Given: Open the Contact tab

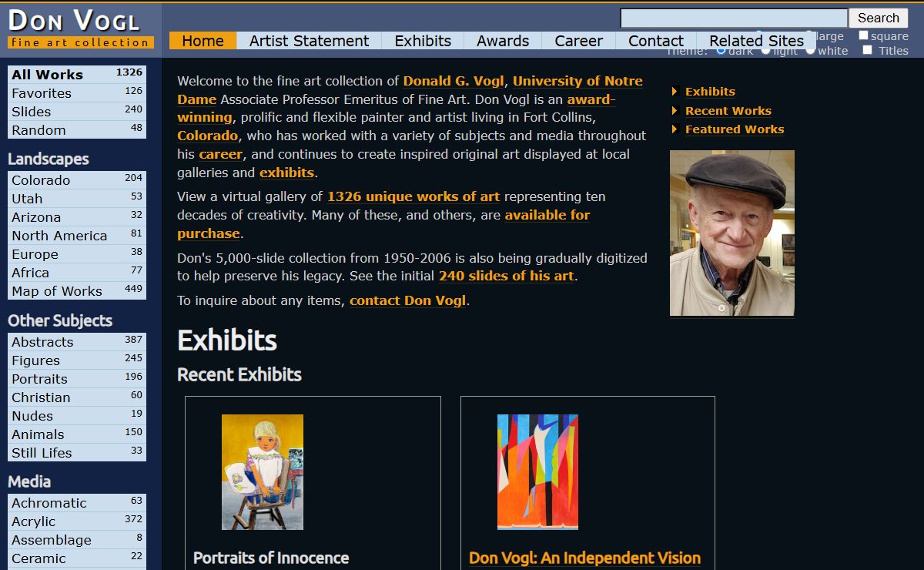Looking at the screenshot, I should (x=656, y=41).
